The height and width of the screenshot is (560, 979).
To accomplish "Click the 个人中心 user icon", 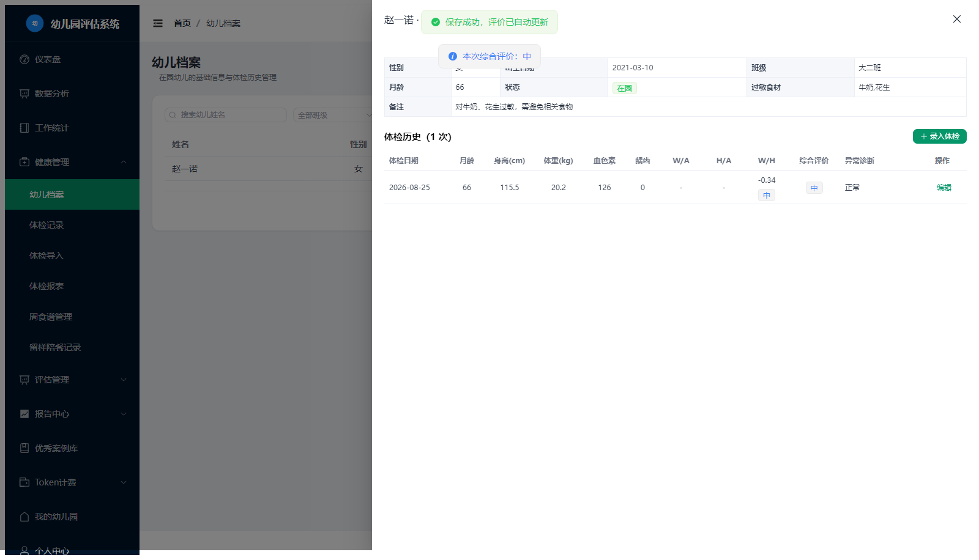I will pos(24,551).
